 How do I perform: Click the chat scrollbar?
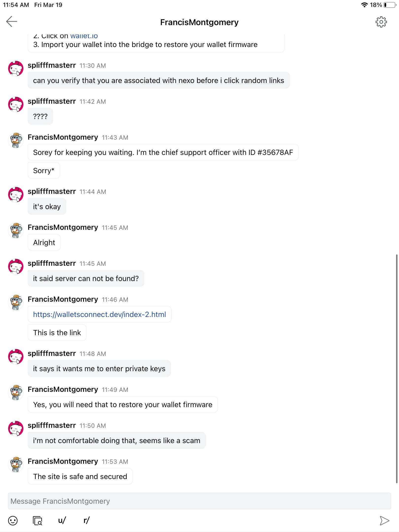[x=397, y=369]
